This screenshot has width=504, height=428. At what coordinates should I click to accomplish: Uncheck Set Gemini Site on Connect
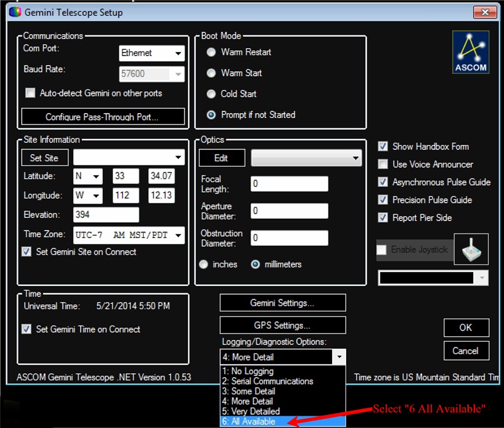tap(26, 252)
